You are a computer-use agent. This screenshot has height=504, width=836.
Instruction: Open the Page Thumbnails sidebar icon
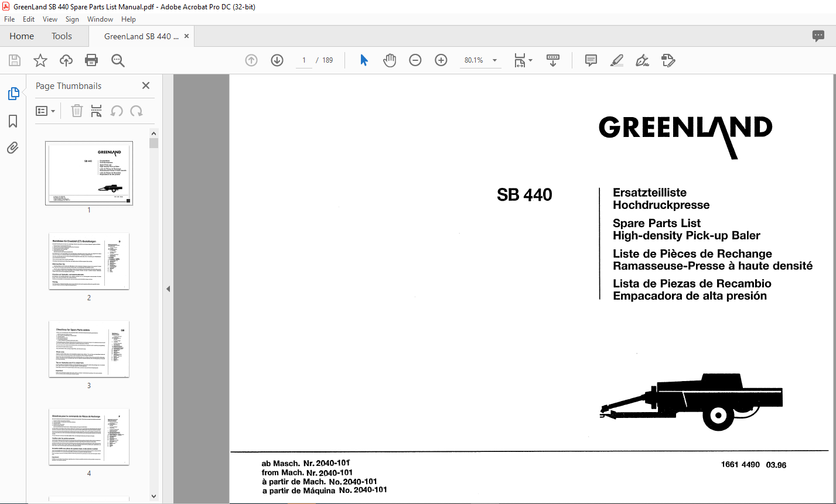coord(13,94)
